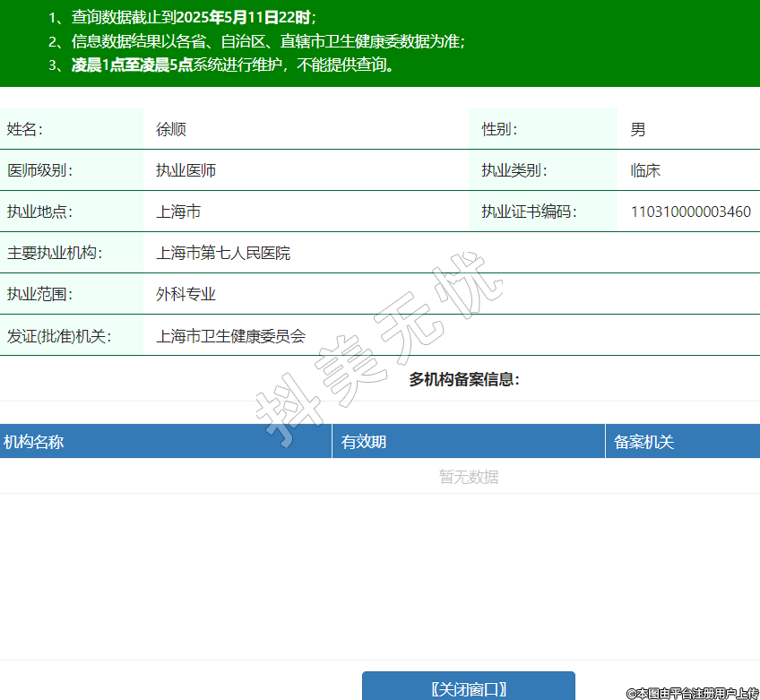The image size is (760, 700).
Task: Click the institution value 上海市第七人民医院
Action: pyautogui.click(x=223, y=253)
